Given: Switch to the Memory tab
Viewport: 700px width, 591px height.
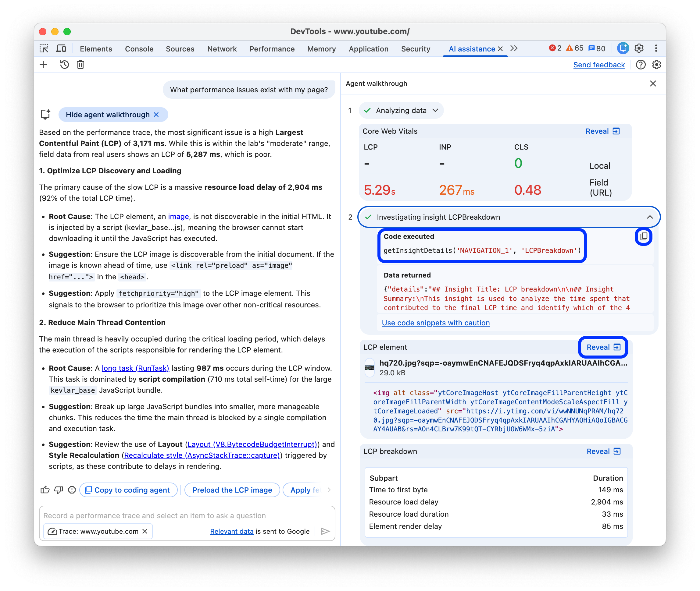Looking at the screenshot, I should (x=322, y=49).
